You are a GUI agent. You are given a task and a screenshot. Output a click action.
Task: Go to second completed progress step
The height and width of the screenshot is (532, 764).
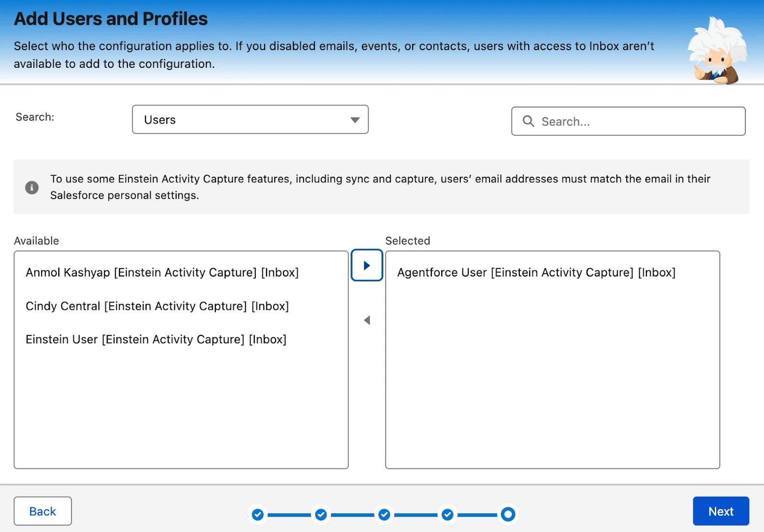(x=321, y=514)
